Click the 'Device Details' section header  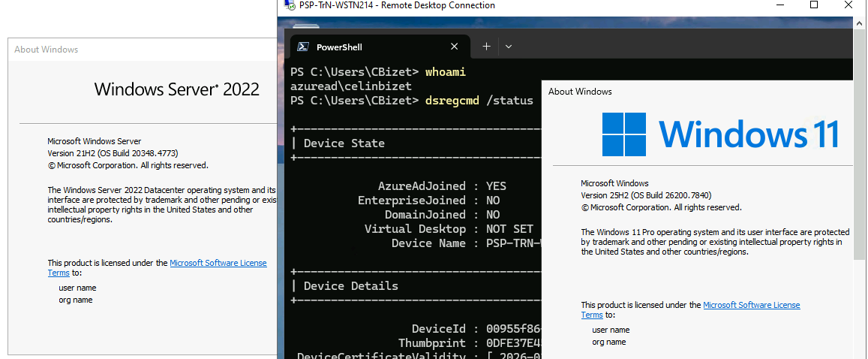pos(350,286)
